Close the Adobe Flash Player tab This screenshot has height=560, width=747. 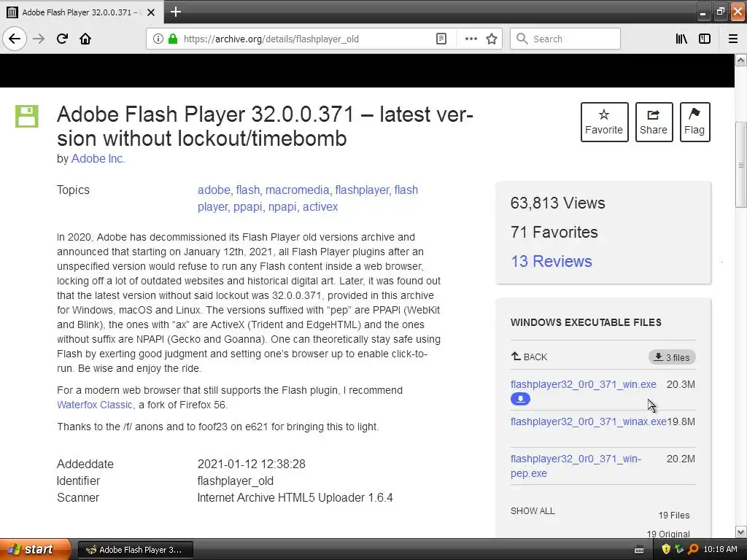coord(151,12)
